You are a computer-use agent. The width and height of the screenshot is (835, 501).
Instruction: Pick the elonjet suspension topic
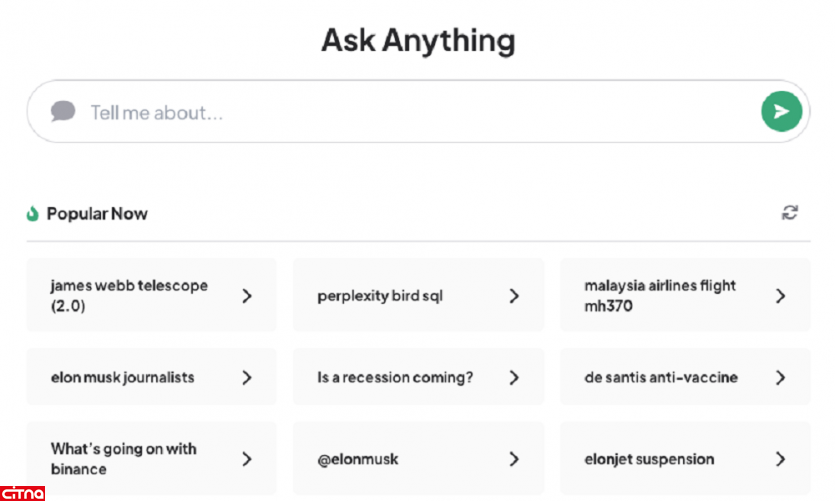(649, 459)
